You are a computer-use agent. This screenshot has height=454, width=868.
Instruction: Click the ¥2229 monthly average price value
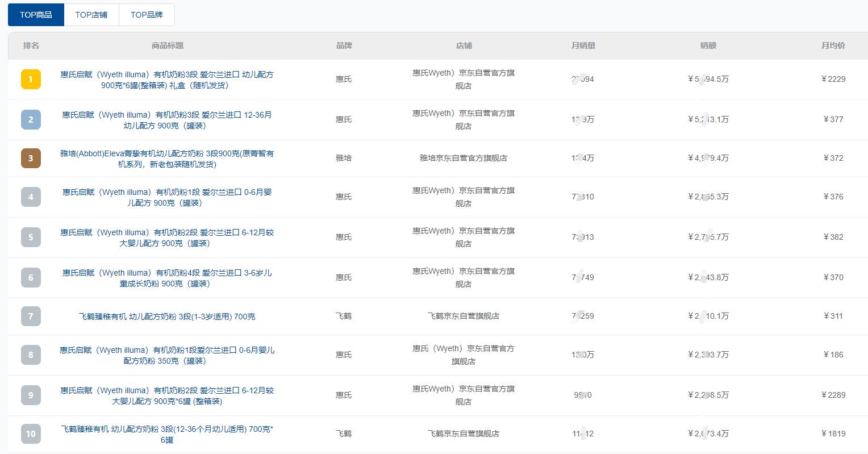tap(833, 80)
